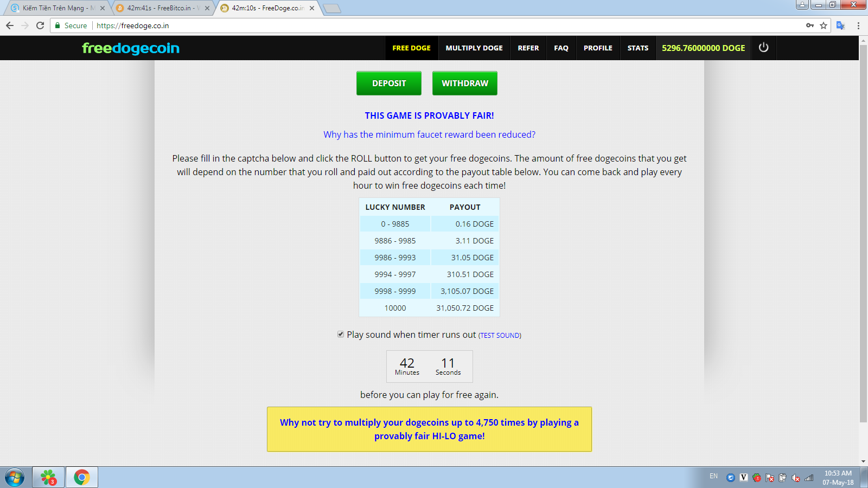Screen dimensions: 868x488
Task: Click the Chrome taskbar icon
Action: pos(82,478)
